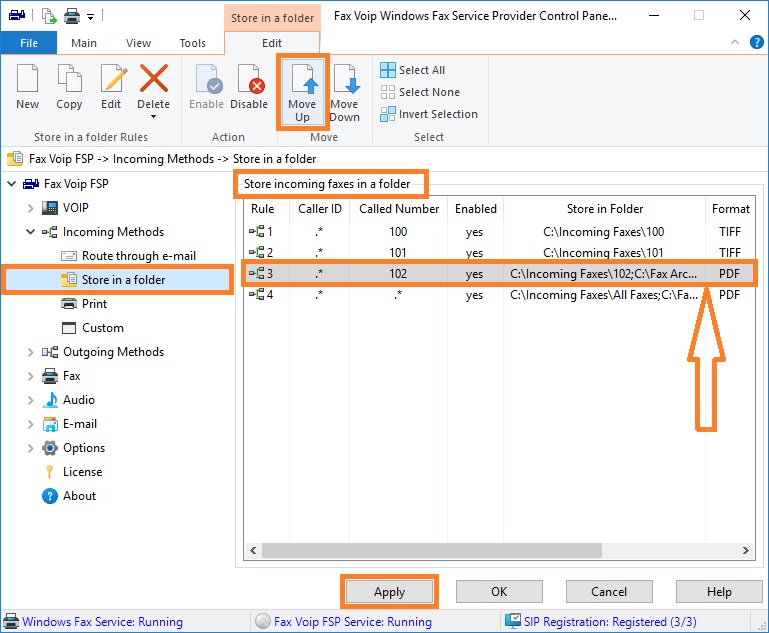The height and width of the screenshot is (633, 769).
Task: Click the E-mail icon in tree
Action: pos(50,424)
